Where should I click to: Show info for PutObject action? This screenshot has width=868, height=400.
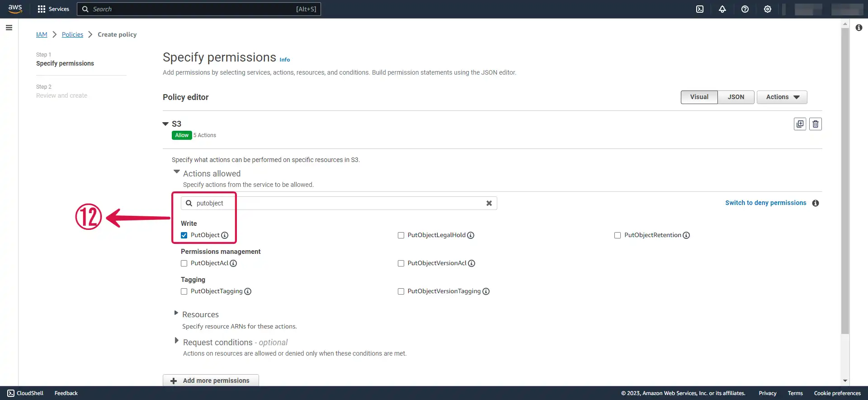[225, 235]
